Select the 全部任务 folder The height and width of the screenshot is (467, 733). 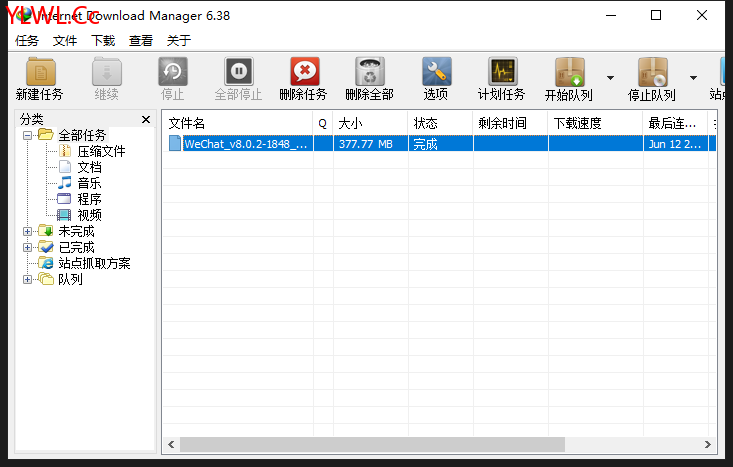click(x=82, y=136)
